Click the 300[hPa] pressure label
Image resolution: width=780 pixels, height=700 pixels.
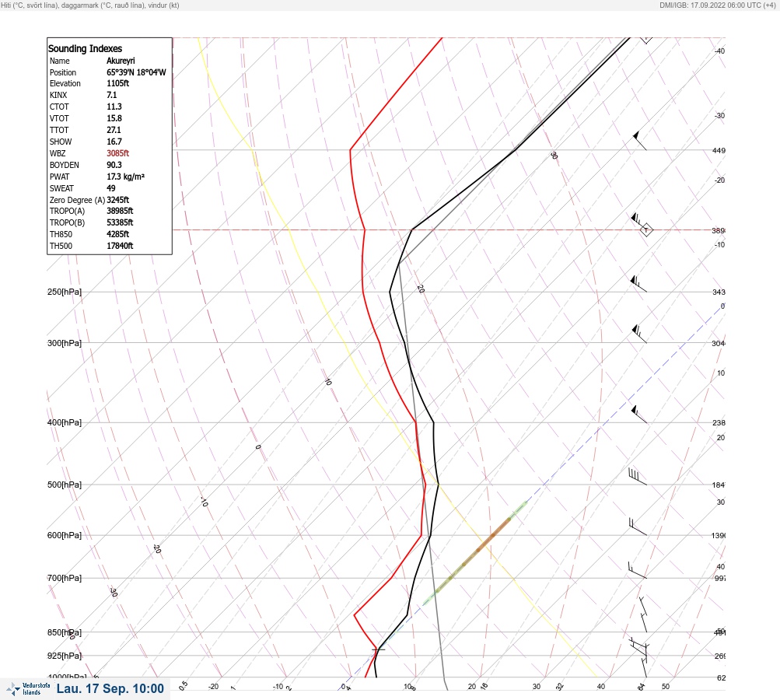[65, 343]
